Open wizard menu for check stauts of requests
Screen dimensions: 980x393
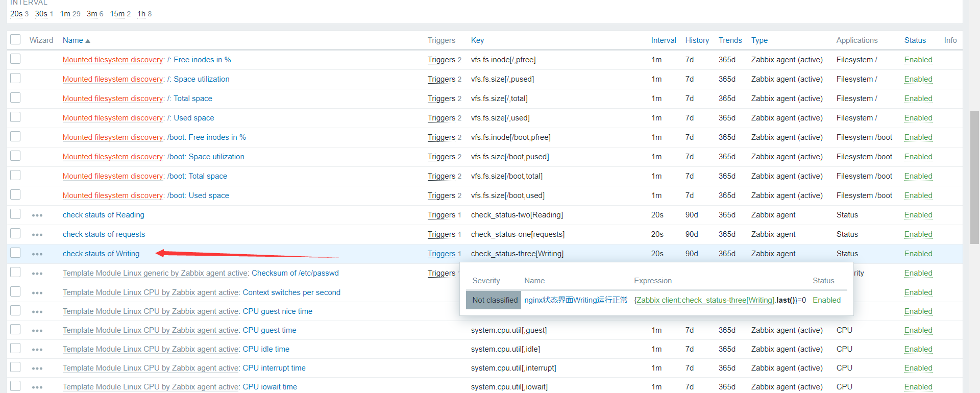pyautogui.click(x=37, y=235)
